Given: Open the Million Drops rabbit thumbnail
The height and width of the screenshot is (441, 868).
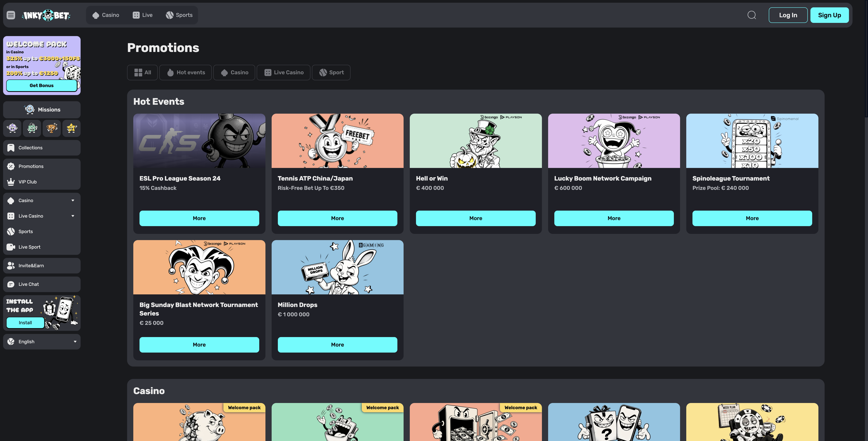Looking at the screenshot, I should 337,267.
